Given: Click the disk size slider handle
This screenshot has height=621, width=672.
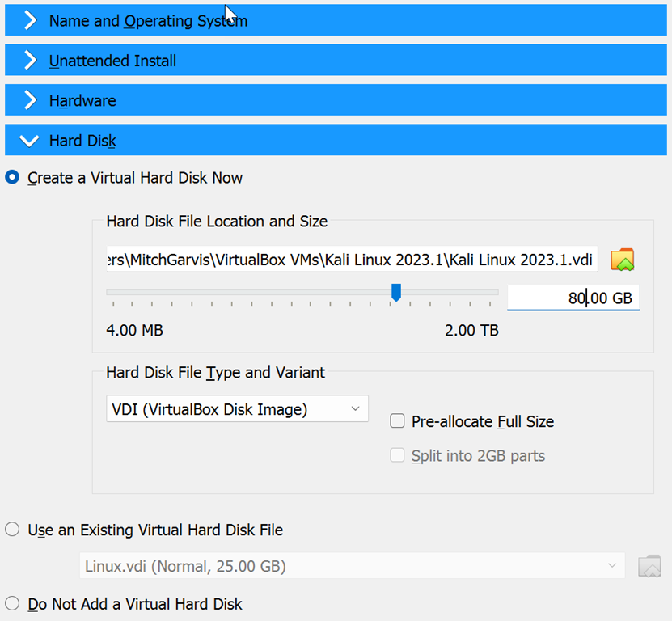Looking at the screenshot, I should click(x=396, y=293).
